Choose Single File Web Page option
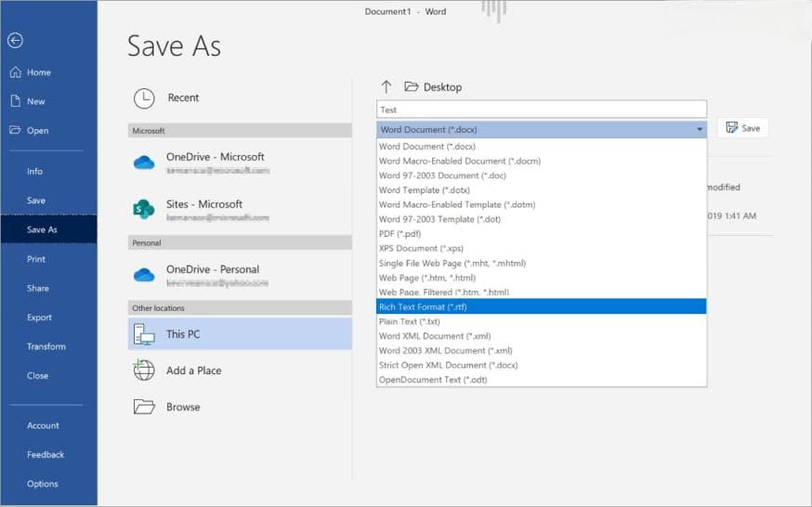Image resolution: width=812 pixels, height=507 pixels. pos(542,263)
